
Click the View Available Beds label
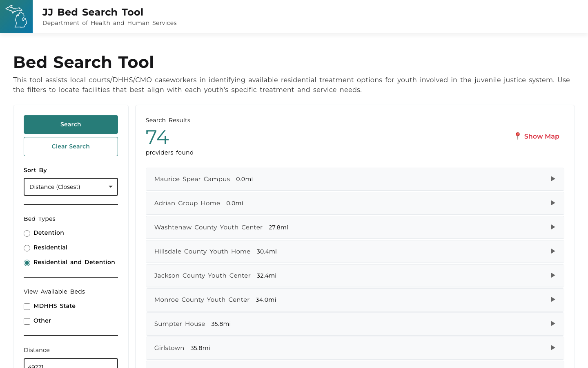(54, 292)
